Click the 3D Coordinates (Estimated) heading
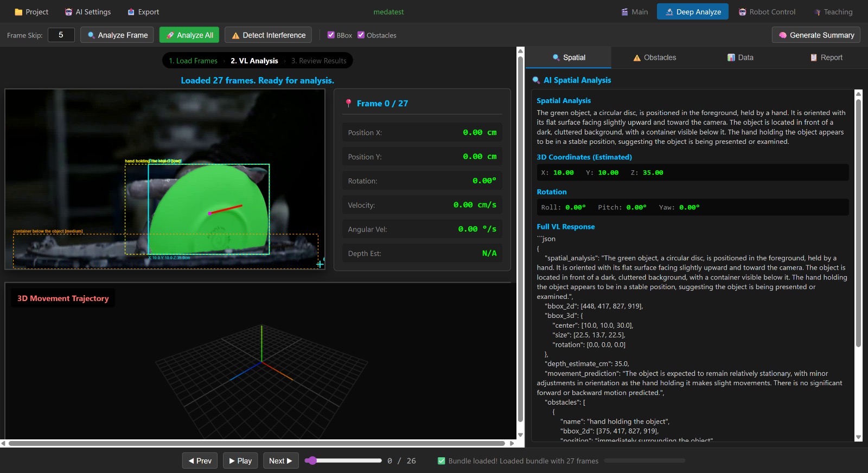 (584, 157)
